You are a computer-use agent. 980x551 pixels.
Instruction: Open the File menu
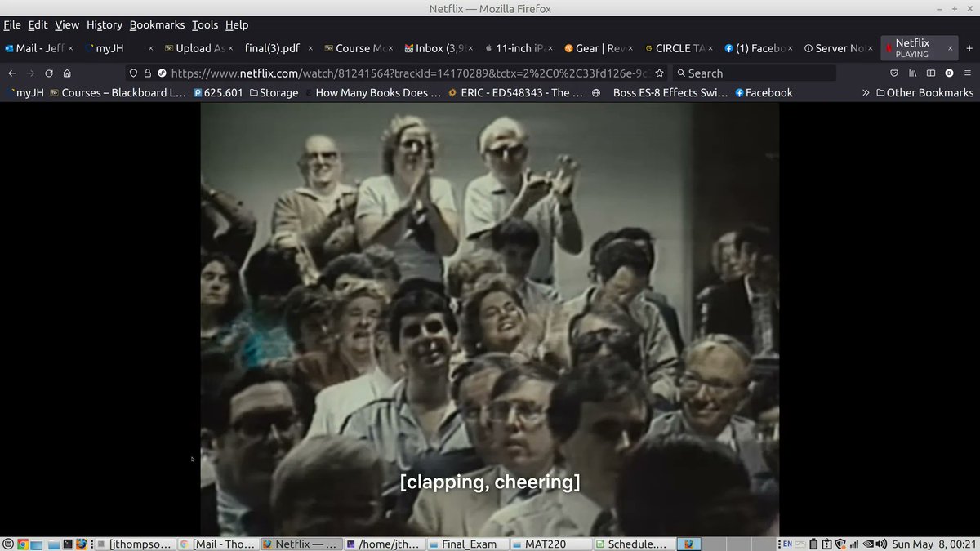click(x=12, y=25)
